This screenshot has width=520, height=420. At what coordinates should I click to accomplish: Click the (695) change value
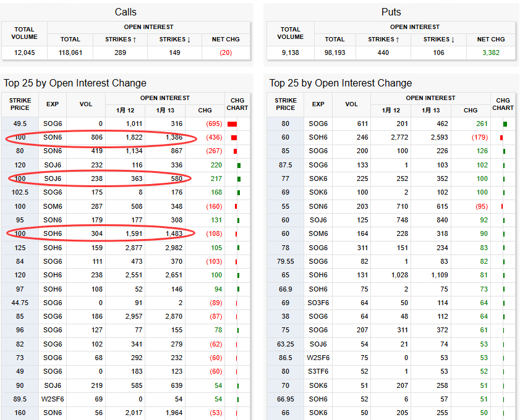tap(214, 124)
